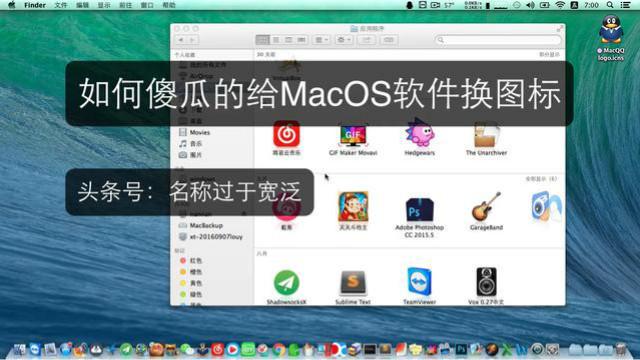Open the 编辑 menu

click(x=82, y=5)
